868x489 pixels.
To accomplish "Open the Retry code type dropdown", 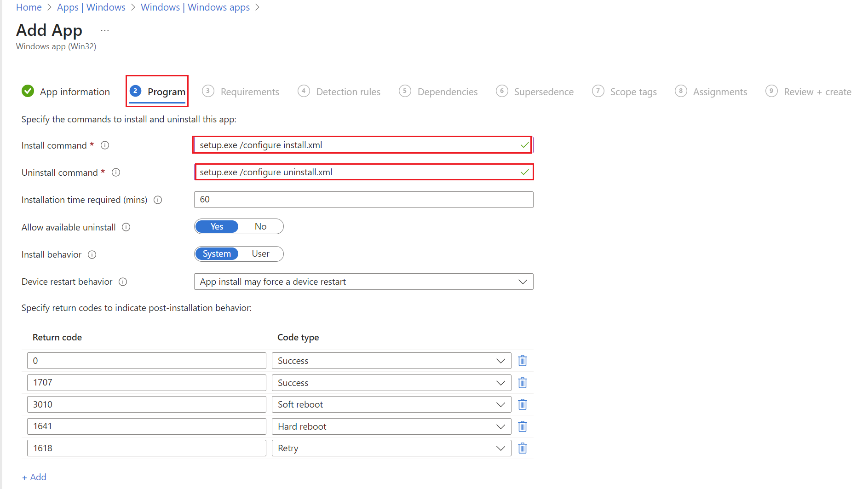I will click(x=500, y=448).
